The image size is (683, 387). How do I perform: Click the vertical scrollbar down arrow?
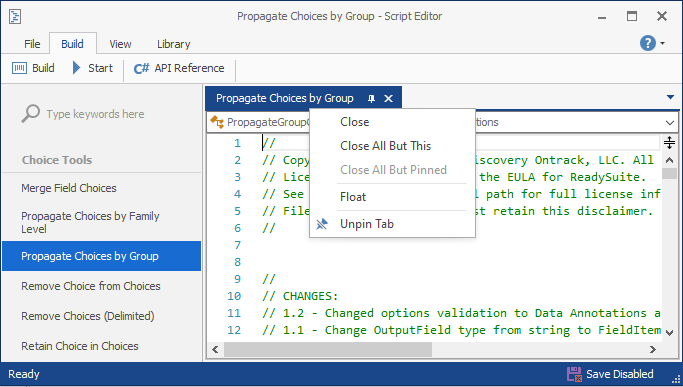pos(669,333)
